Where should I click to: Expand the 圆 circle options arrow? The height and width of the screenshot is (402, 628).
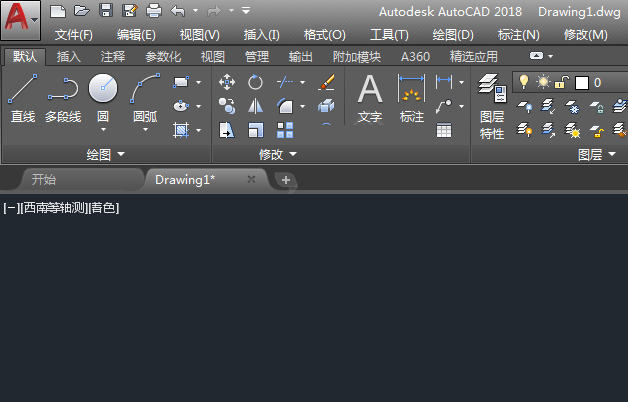[x=103, y=130]
